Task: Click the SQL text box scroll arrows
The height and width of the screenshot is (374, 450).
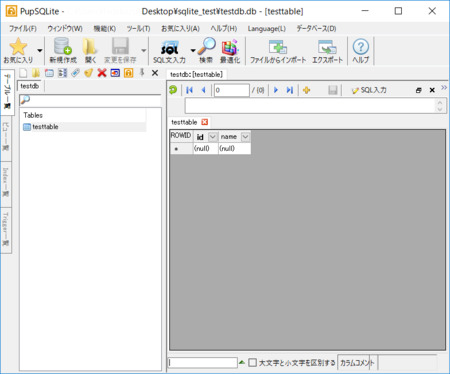Action: 440,106
